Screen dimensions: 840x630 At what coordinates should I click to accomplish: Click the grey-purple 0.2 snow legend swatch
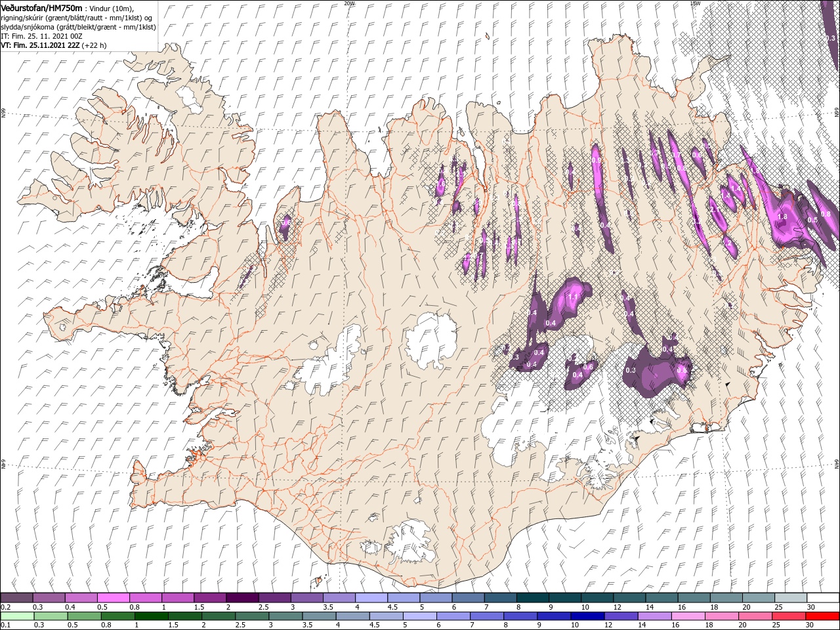pos(16,598)
